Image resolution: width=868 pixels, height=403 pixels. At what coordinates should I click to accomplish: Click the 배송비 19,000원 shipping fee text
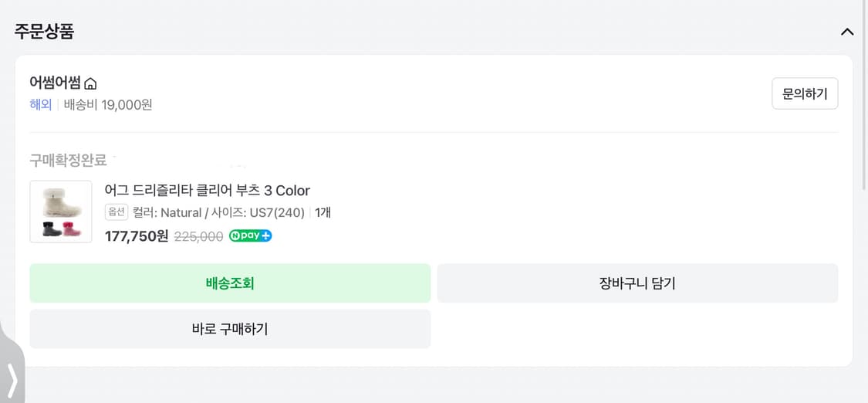click(x=108, y=104)
